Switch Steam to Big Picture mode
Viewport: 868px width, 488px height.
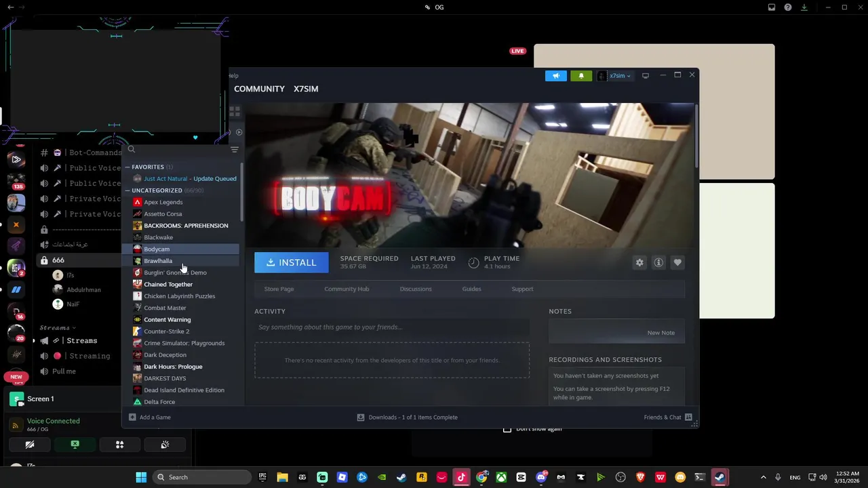pos(646,75)
